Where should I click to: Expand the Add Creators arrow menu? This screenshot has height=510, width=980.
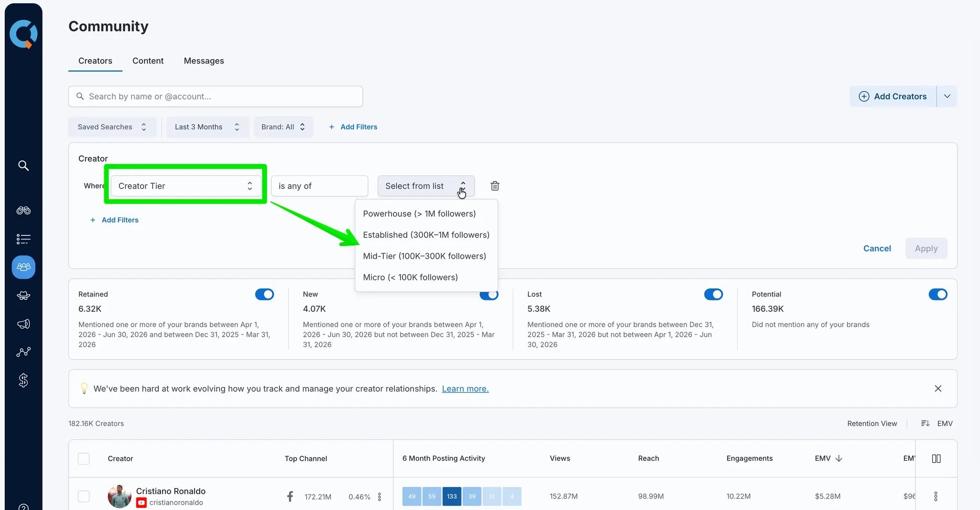pos(947,96)
